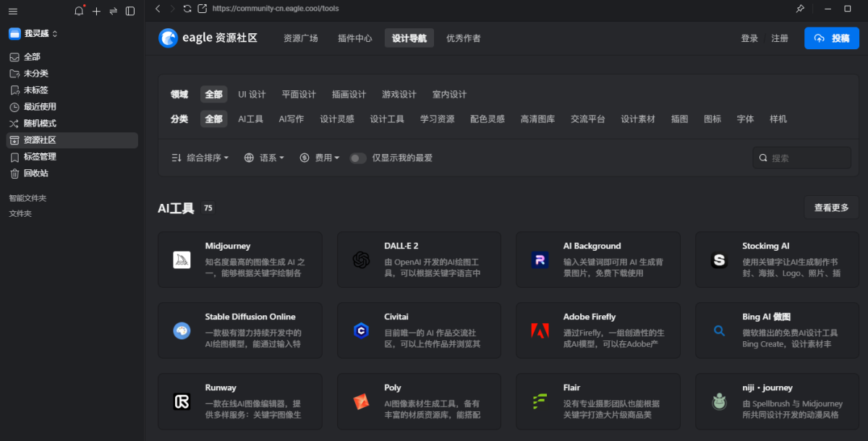Image resolution: width=868 pixels, height=441 pixels.
Task: Select 资源社区 in the sidebar
Action: click(x=72, y=140)
